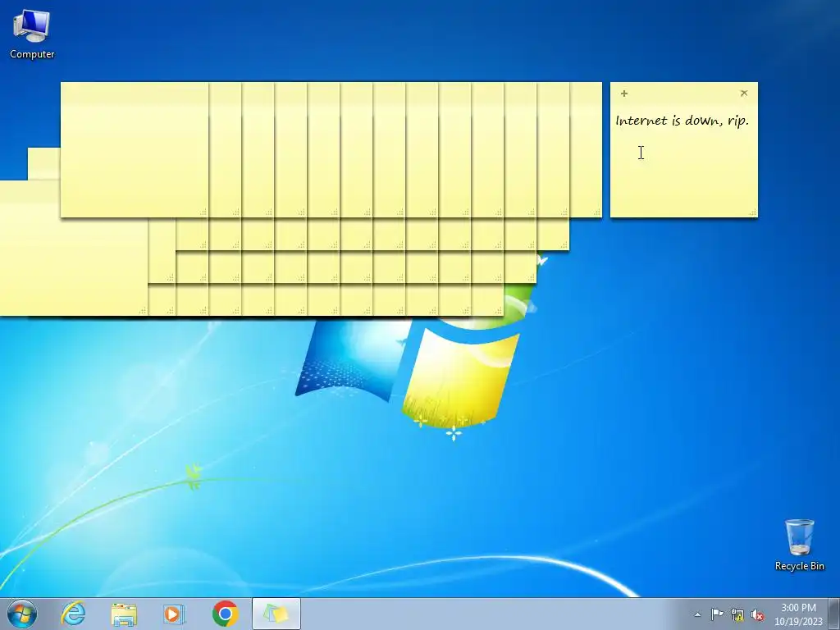
Task: Click the muted volume tray icon
Action: 757,615
